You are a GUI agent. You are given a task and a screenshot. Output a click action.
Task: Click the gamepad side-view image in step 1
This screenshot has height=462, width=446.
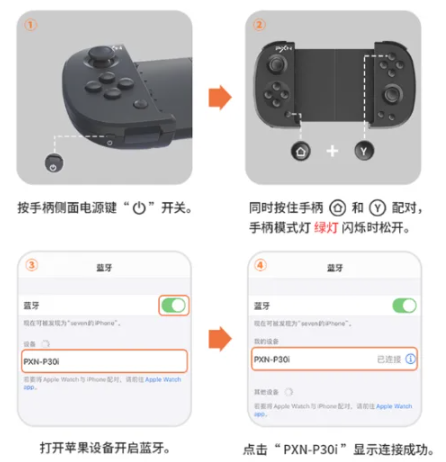(127, 97)
